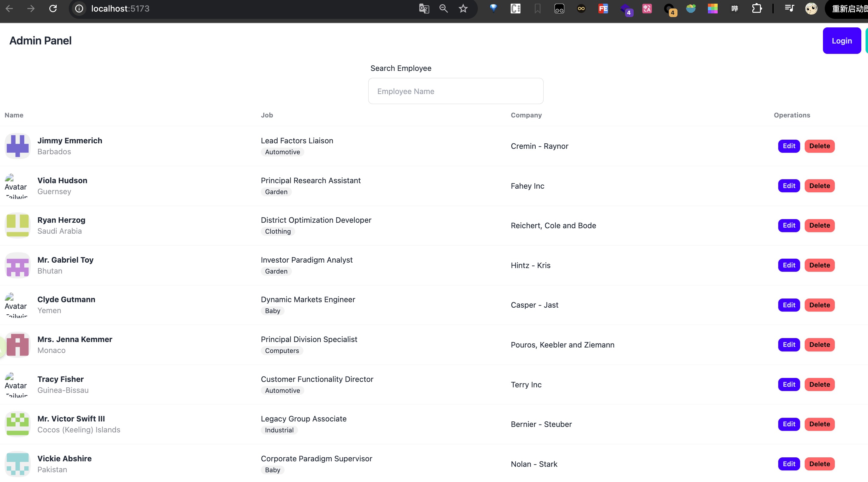
Task: Edit the Jimmy Emmerich row
Action: tap(789, 146)
